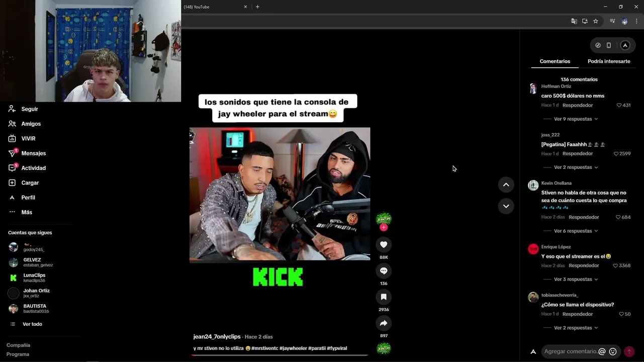The image size is (644, 362).
Task: Open Cargar upload page in sidebar
Action: tap(24, 183)
